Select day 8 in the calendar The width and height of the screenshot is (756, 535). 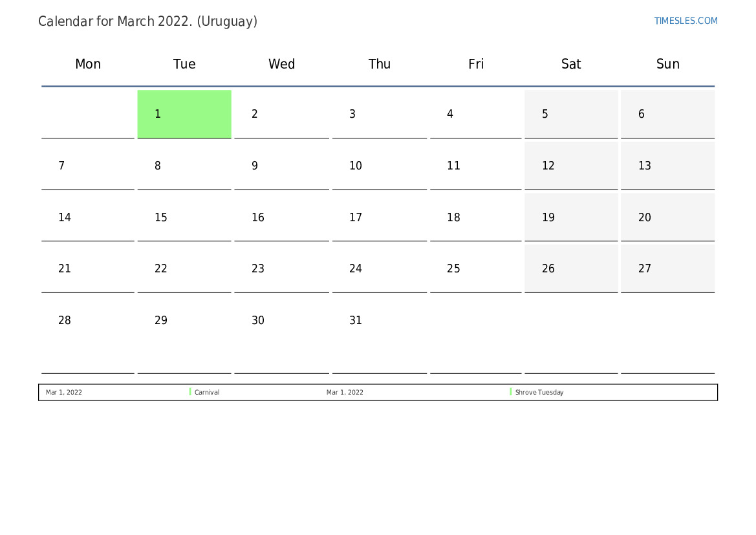(184, 166)
